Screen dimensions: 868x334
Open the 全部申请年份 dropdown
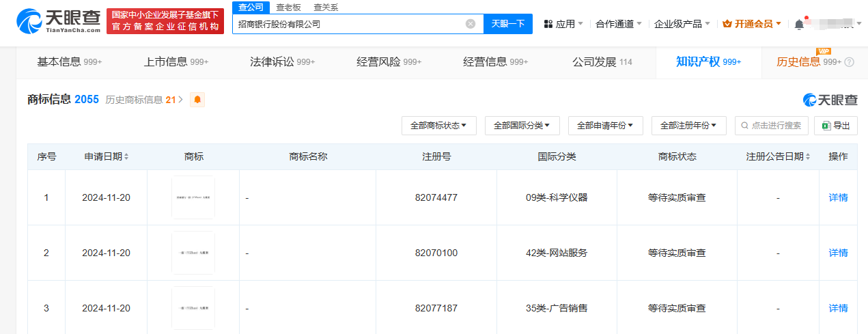coord(605,126)
